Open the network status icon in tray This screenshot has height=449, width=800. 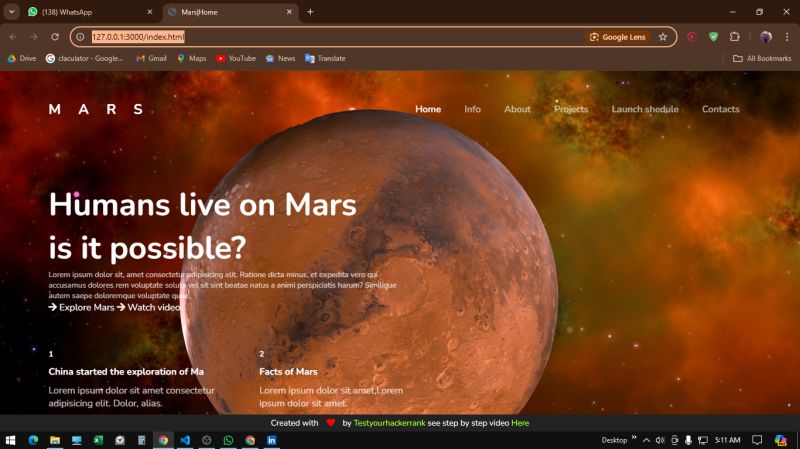click(703, 440)
